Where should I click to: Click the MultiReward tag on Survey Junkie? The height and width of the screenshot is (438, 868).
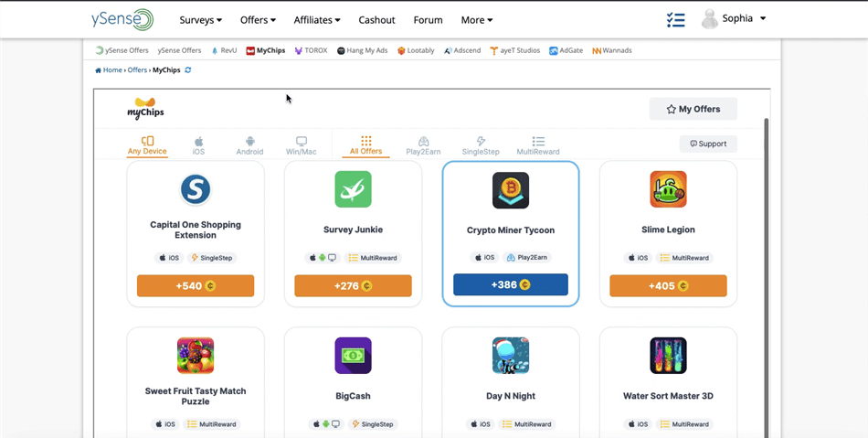point(373,258)
